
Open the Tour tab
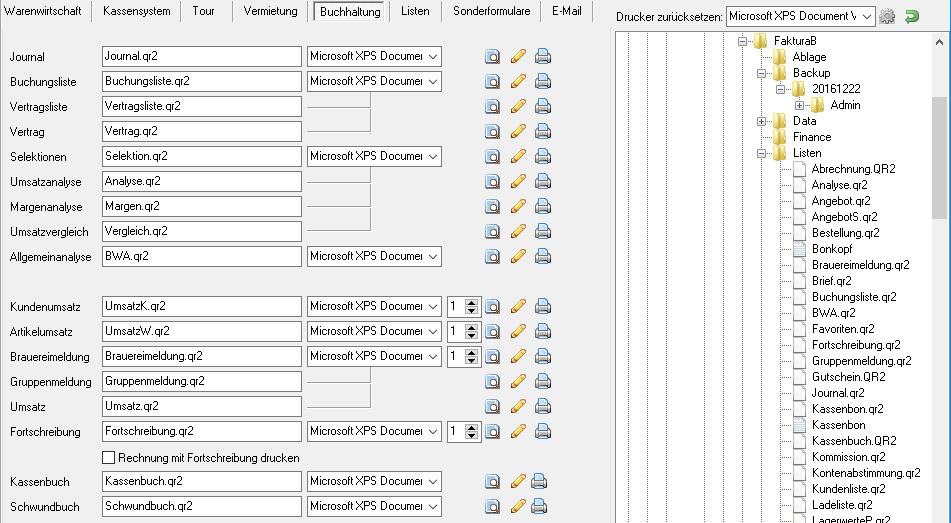[204, 11]
